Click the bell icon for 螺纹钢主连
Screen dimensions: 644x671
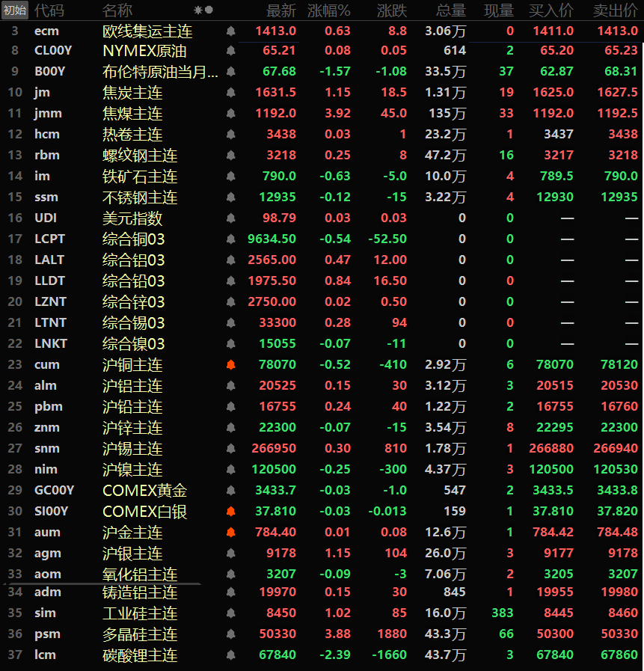coord(230,156)
